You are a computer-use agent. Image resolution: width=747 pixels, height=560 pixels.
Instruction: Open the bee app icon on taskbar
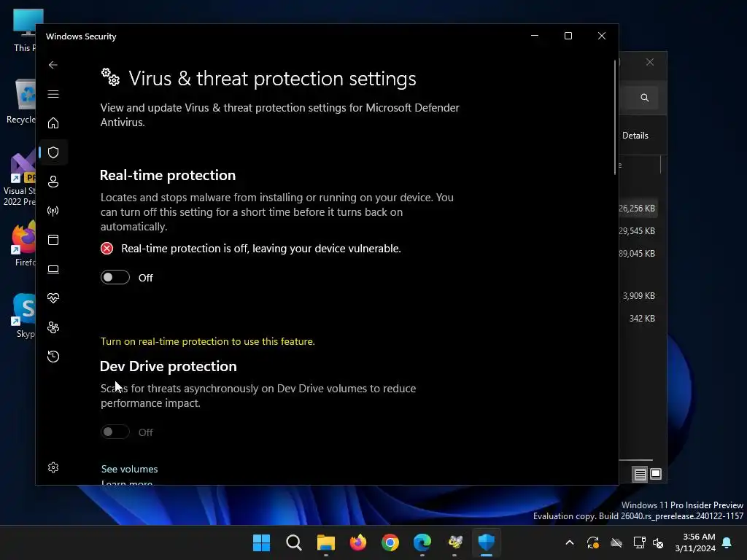(x=454, y=542)
